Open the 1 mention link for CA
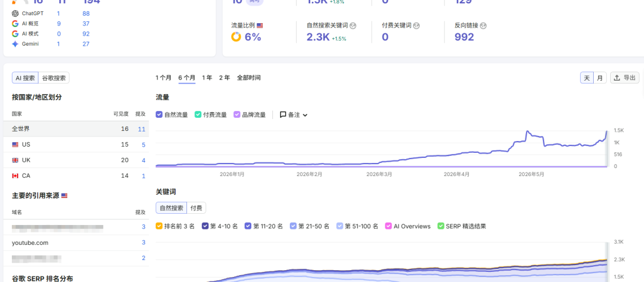 [x=143, y=176]
